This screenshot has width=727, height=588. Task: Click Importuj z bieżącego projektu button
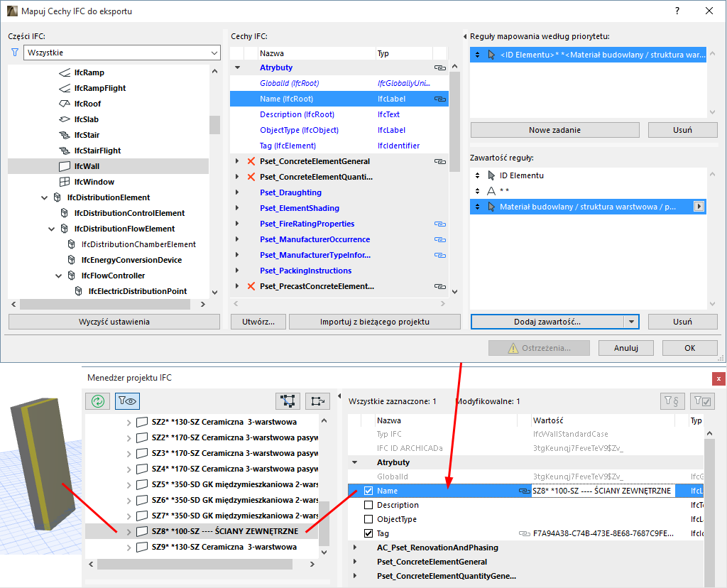[x=375, y=322]
